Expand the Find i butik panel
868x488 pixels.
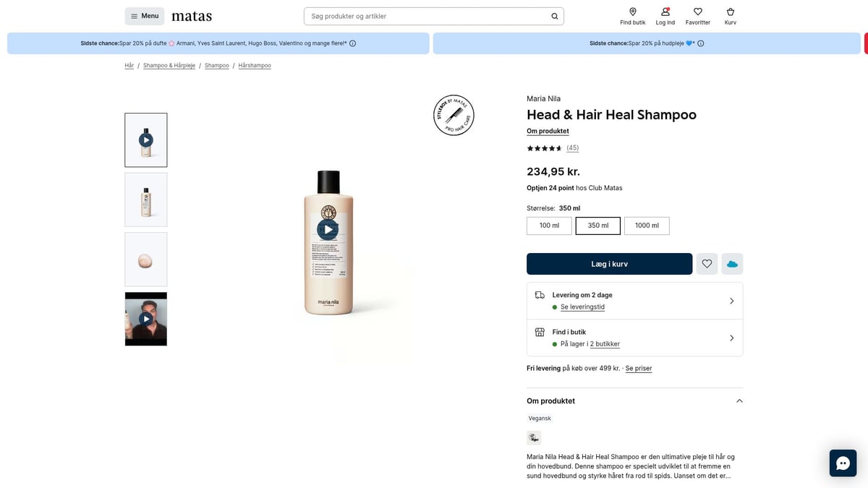[x=731, y=337]
